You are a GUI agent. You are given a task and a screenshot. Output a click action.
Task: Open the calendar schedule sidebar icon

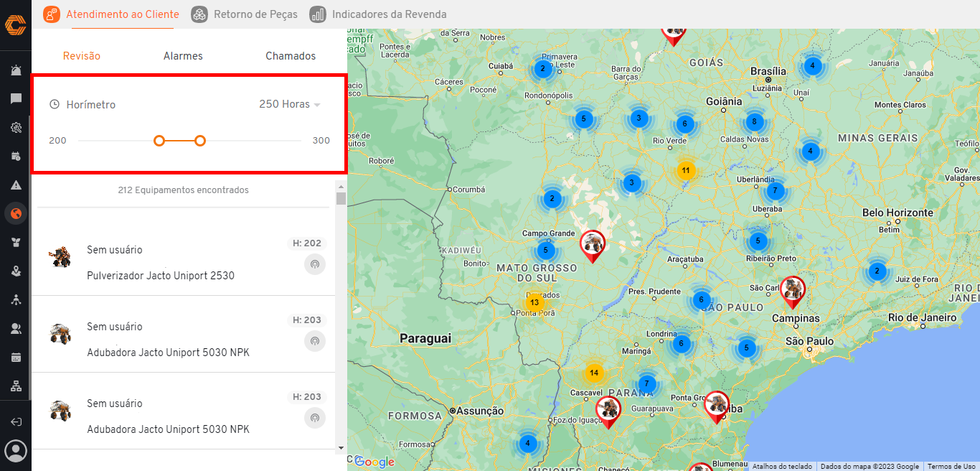click(x=16, y=156)
